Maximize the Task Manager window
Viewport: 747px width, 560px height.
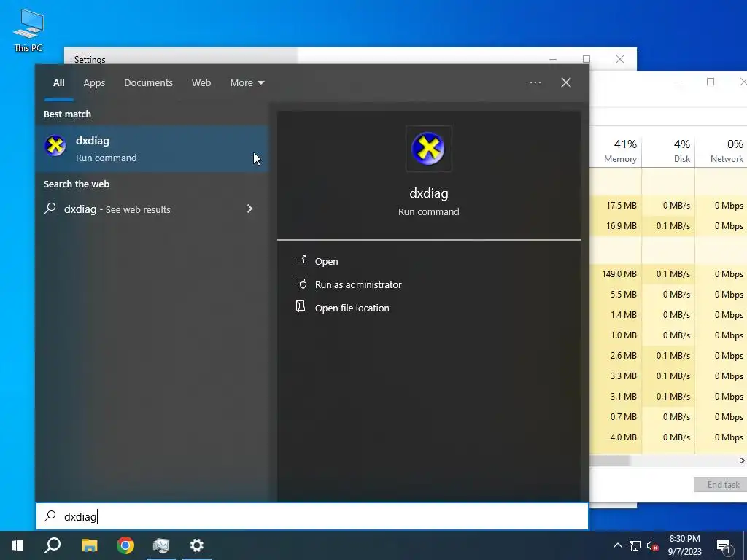click(711, 82)
